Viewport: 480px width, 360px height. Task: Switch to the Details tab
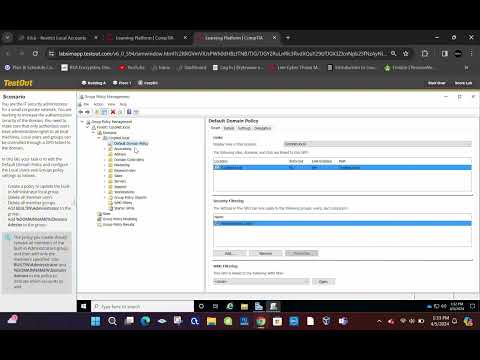point(229,128)
